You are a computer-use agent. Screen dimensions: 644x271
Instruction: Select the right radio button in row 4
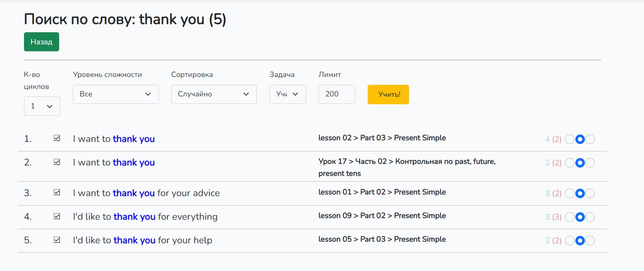tap(590, 217)
